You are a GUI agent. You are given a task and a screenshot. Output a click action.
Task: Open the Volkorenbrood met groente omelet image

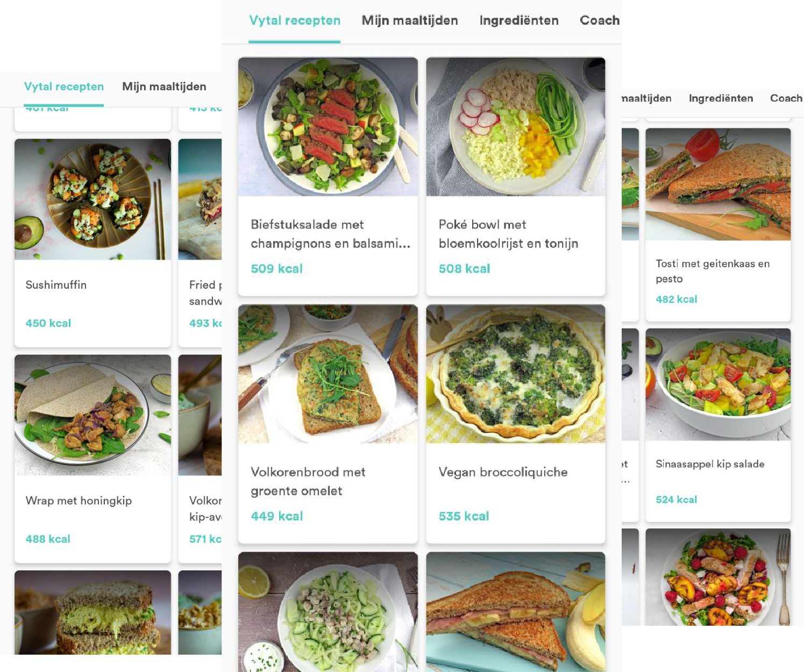328,374
